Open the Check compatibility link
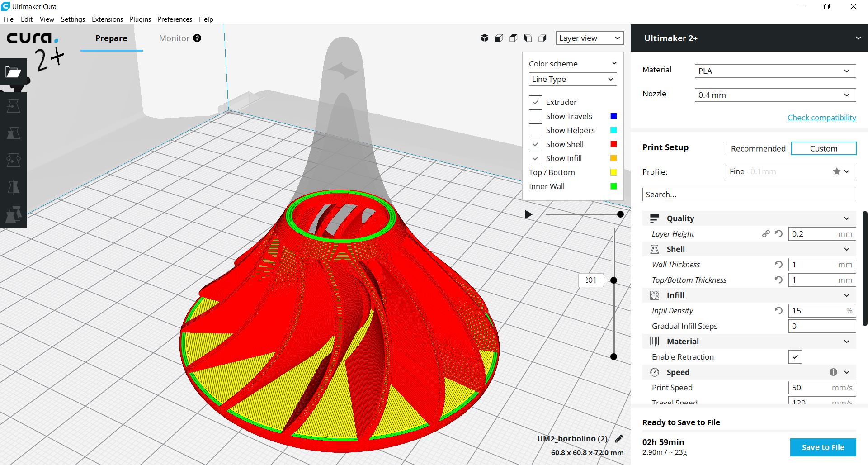The width and height of the screenshot is (868, 465). click(x=822, y=118)
